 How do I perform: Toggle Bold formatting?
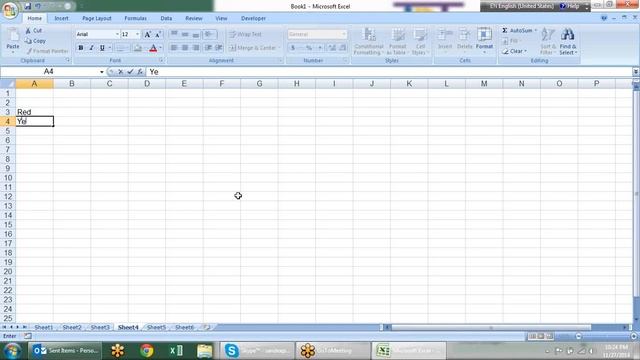click(x=80, y=48)
